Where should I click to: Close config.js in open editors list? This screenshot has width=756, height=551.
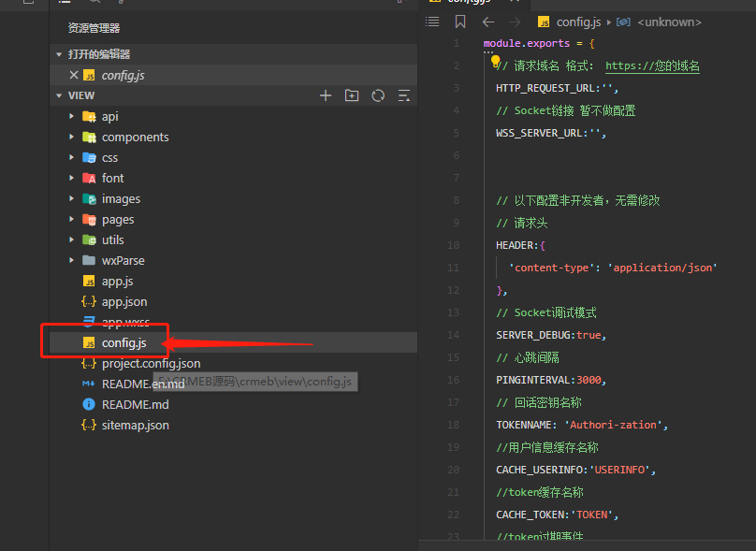click(74, 75)
